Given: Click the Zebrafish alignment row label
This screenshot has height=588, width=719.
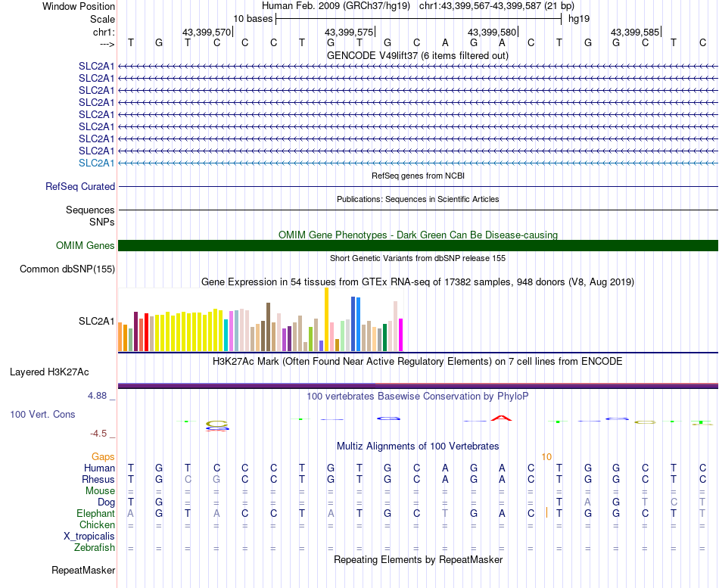Looking at the screenshot, I should 95,548.
